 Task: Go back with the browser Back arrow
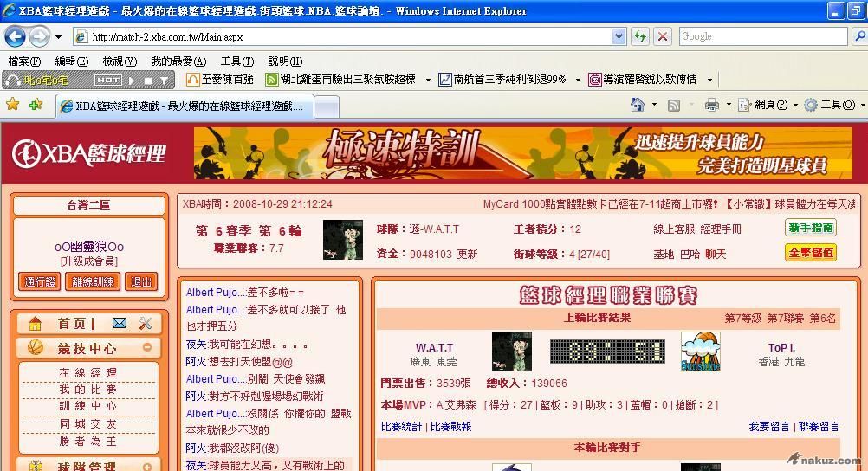(x=15, y=37)
